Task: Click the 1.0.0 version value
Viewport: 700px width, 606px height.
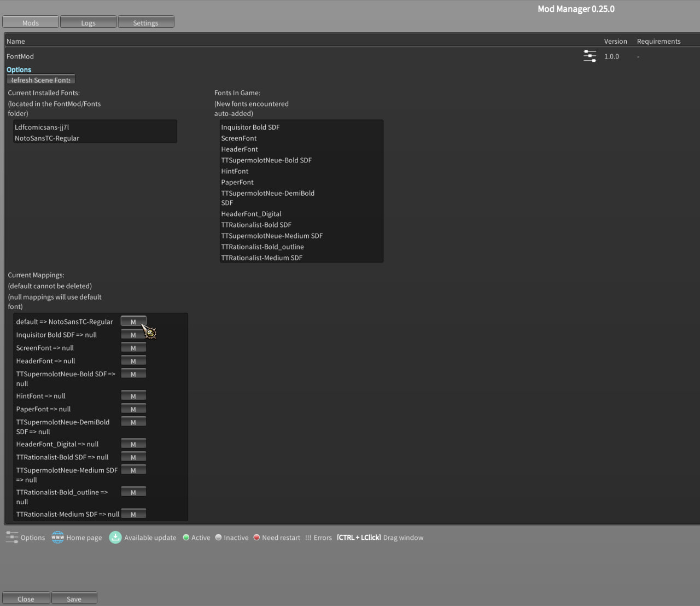Action: pos(611,56)
